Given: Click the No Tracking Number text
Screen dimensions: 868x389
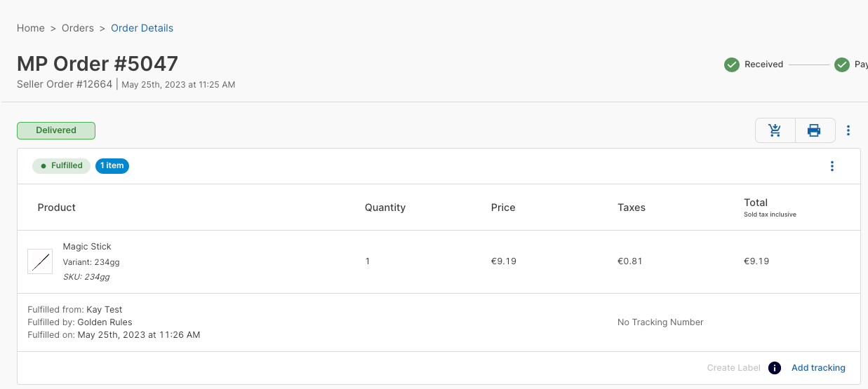Looking at the screenshot, I should (660, 322).
